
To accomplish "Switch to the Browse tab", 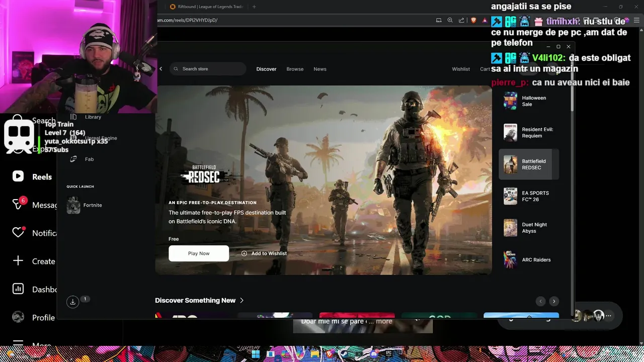I will pyautogui.click(x=295, y=69).
